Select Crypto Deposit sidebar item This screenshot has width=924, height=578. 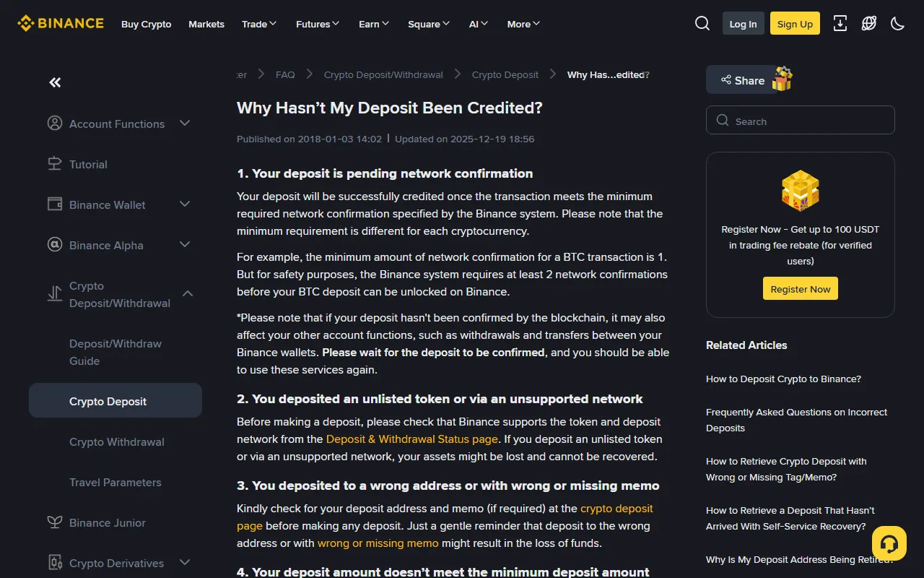(x=115, y=400)
